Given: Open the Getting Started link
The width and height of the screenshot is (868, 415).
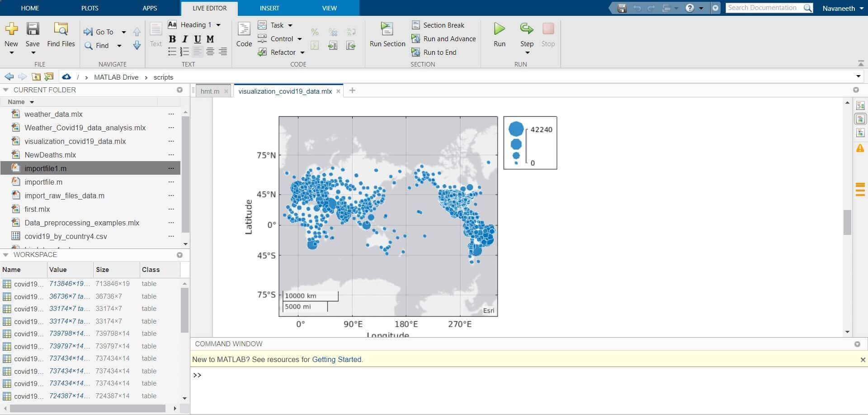Looking at the screenshot, I should pos(337,359).
